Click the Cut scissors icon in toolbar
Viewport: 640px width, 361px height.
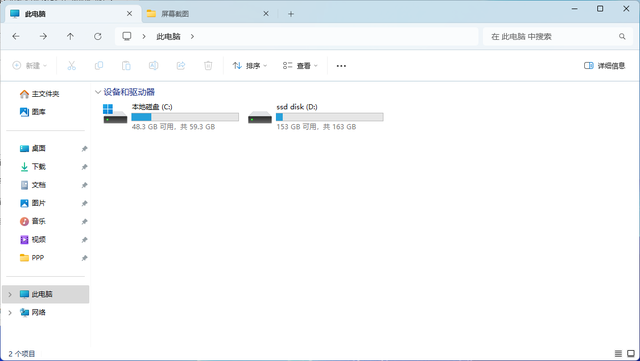pyautogui.click(x=71, y=65)
